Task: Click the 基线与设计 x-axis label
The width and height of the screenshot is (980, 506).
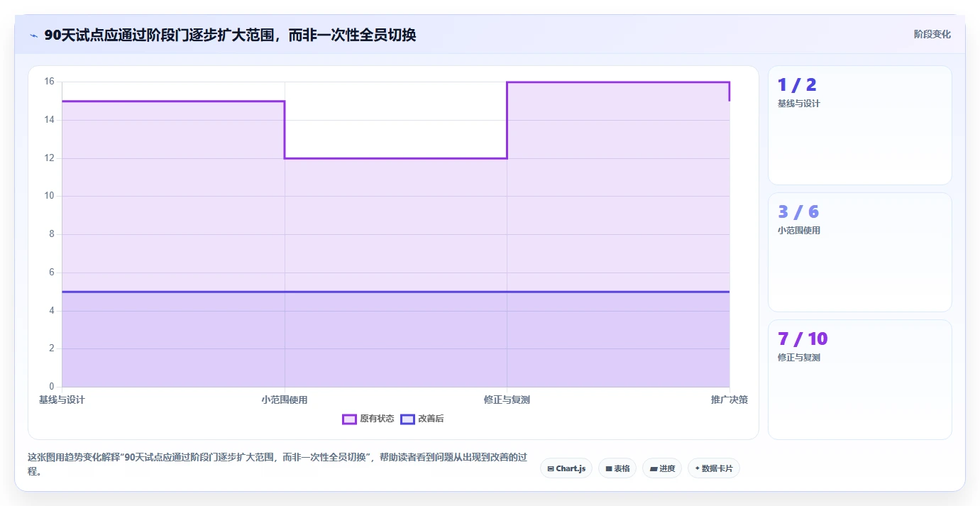Action: [62, 400]
